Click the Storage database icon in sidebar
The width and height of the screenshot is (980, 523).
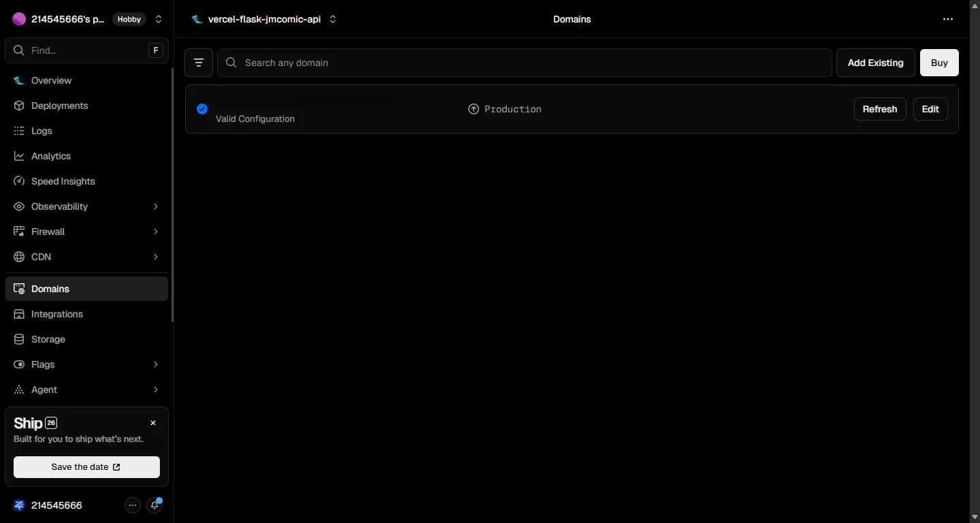pyautogui.click(x=19, y=339)
